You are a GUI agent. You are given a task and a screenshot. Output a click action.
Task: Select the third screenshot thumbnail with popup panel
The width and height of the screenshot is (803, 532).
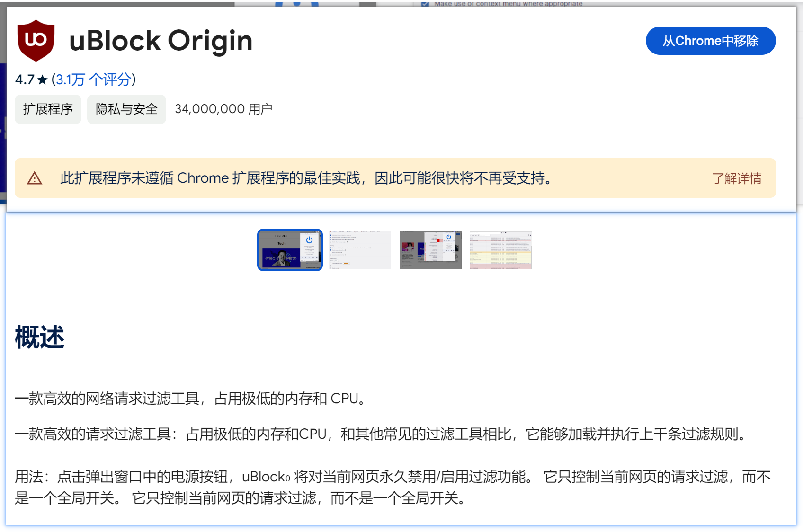[x=430, y=250]
